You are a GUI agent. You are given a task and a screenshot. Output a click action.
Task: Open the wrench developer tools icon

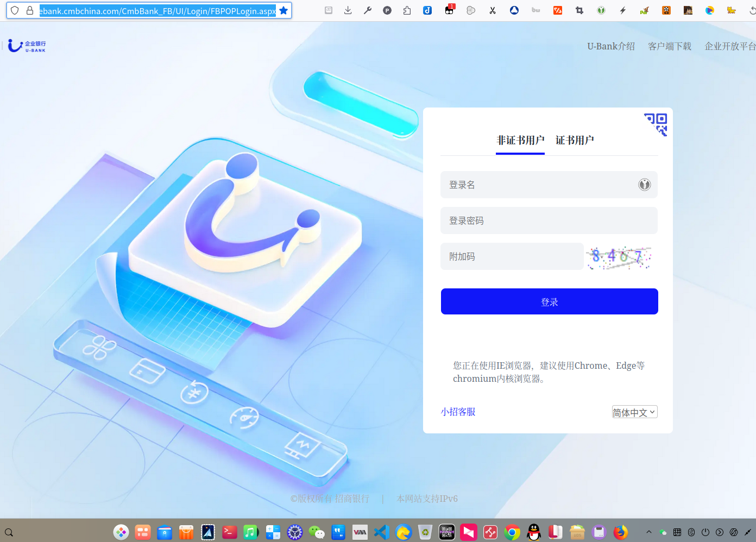[368, 10]
